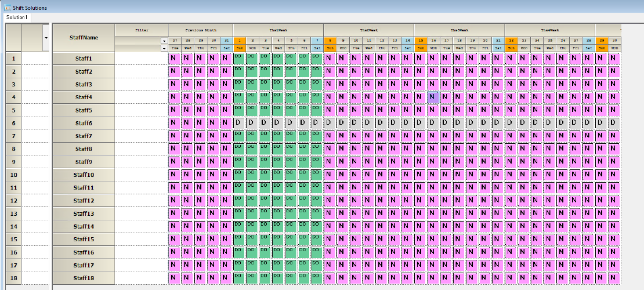Click the orange date 8 header
This screenshot has height=290, width=644.
[330, 41]
